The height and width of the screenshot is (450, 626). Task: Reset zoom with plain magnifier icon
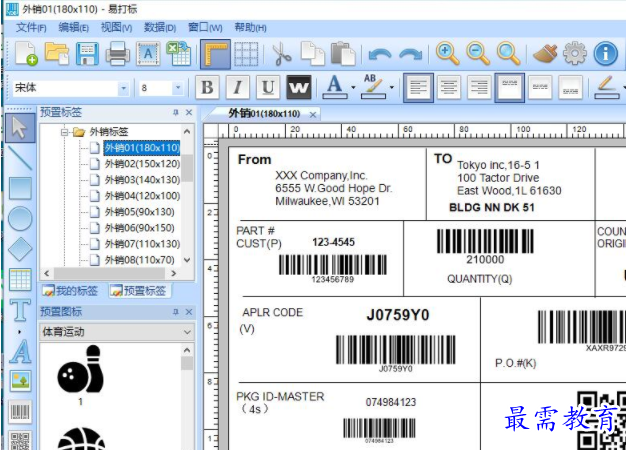coord(508,54)
